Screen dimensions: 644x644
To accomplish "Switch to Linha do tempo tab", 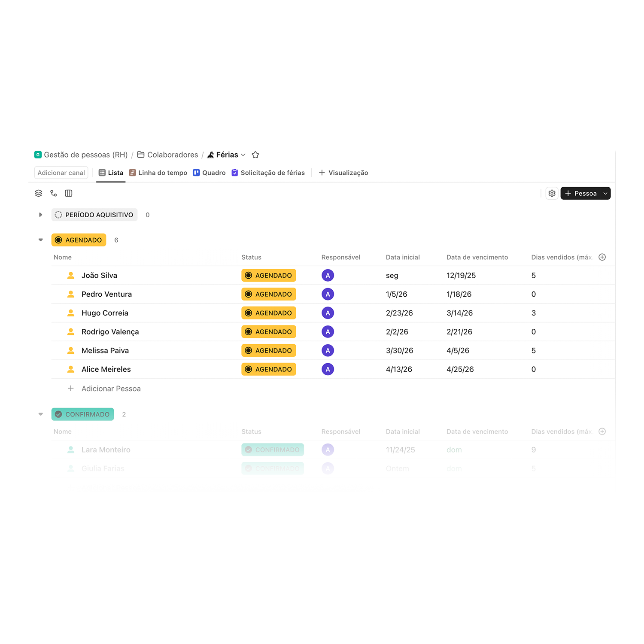I will [x=158, y=173].
